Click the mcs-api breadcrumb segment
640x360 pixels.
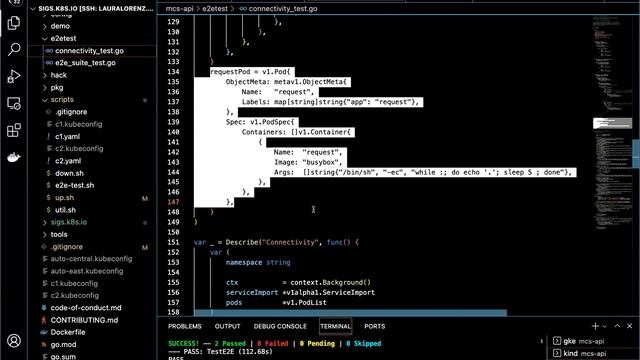click(179, 9)
